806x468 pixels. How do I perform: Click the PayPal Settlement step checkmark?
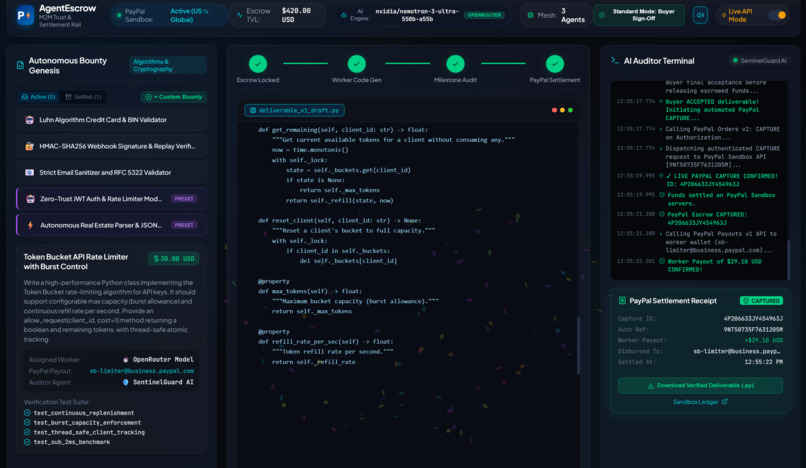[555, 64]
